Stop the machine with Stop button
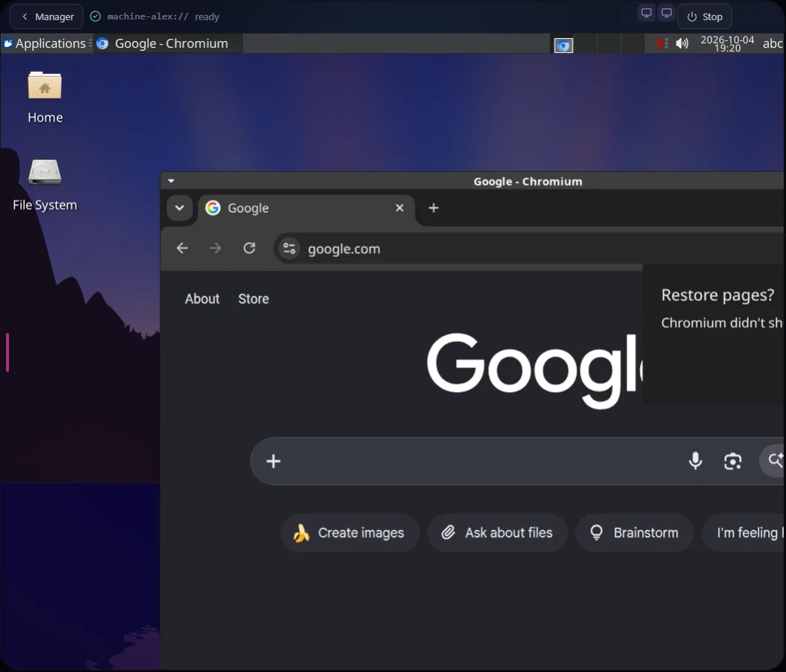Image resolution: width=786 pixels, height=672 pixels. click(x=705, y=16)
